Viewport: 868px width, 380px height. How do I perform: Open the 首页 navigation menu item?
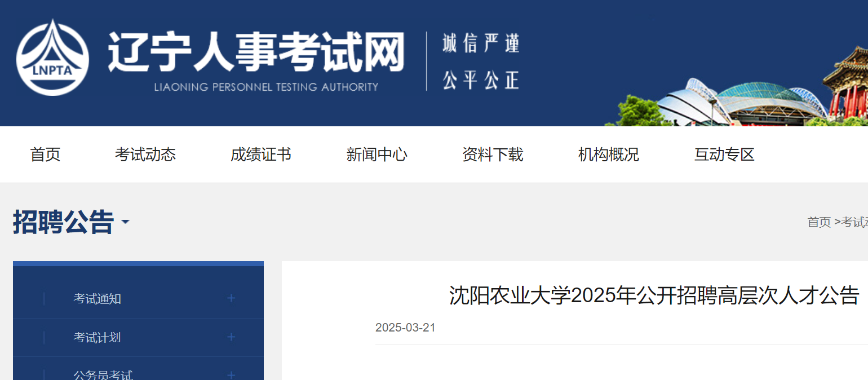click(x=45, y=154)
